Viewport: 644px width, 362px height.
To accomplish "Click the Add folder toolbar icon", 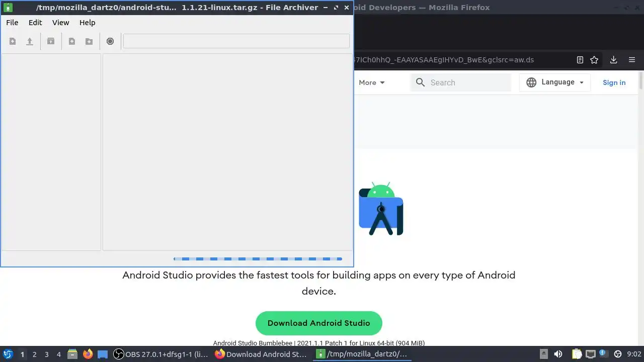I will pyautogui.click(x=89, y=41).
